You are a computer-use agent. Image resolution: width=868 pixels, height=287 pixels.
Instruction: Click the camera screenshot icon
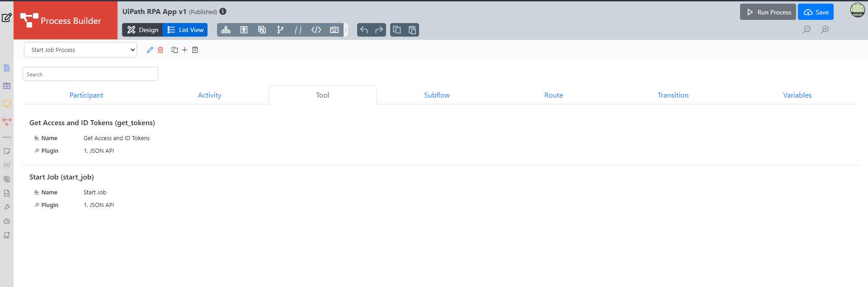[334, 30]
